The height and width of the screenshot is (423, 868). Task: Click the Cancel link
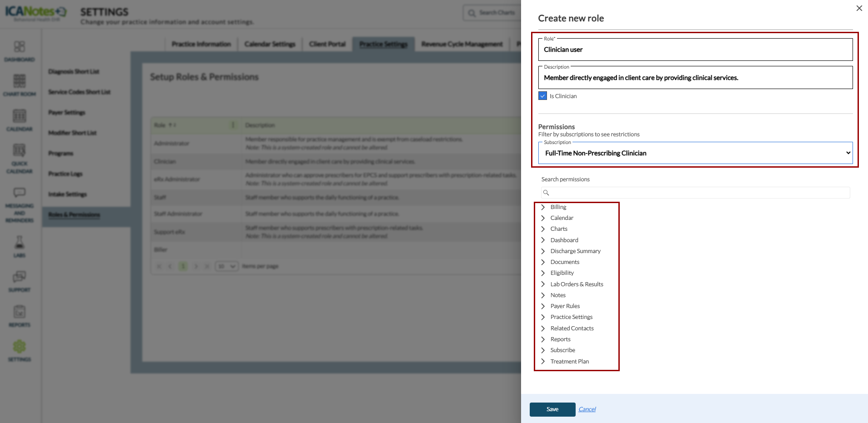587,409
